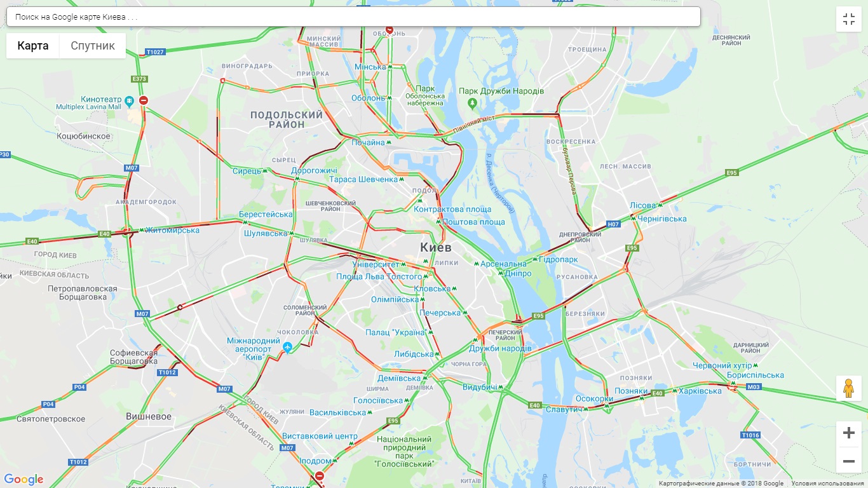Choose the Арсенальна metro station icon
The height and width of the screenshot is (488, 868).
click(x=476, y=264)
